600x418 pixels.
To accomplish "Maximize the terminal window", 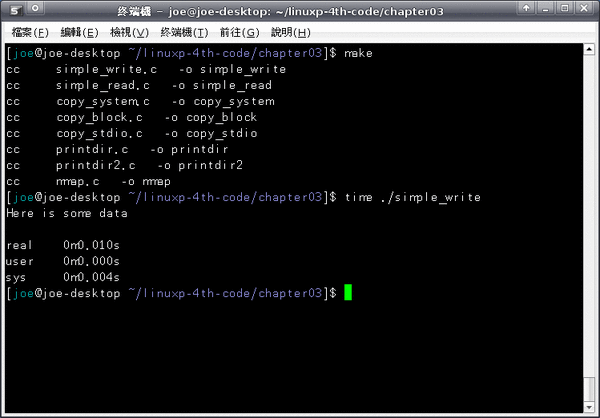I will (565, 8).
